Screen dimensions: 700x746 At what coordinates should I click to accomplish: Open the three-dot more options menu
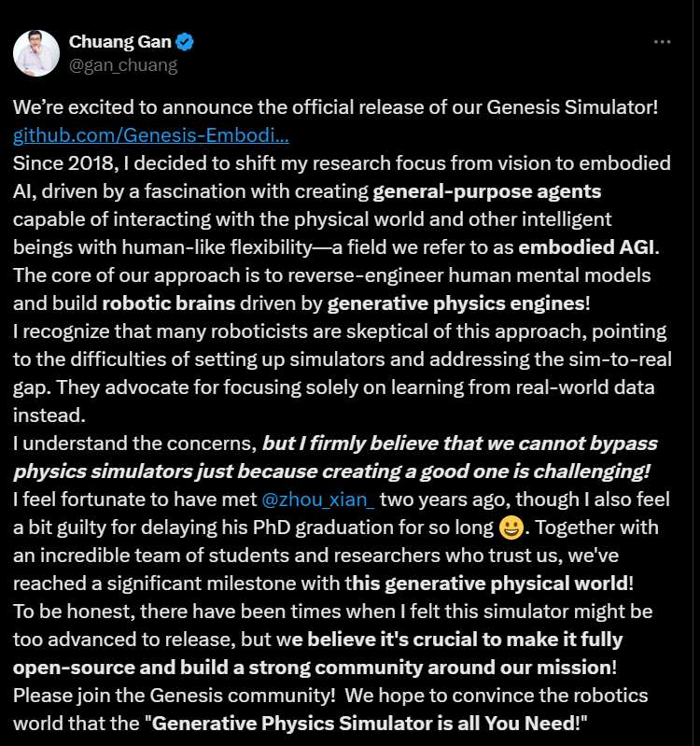point(662,43)
